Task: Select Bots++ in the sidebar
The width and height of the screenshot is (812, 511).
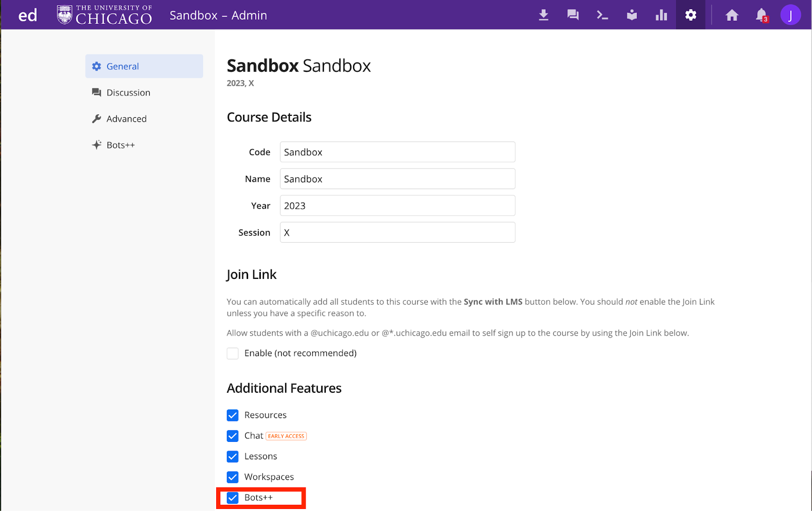Action: point(121,145)
